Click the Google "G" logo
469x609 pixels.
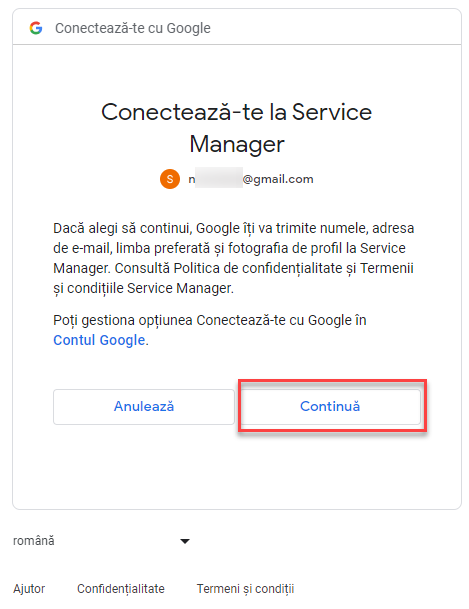click(36, 28)
